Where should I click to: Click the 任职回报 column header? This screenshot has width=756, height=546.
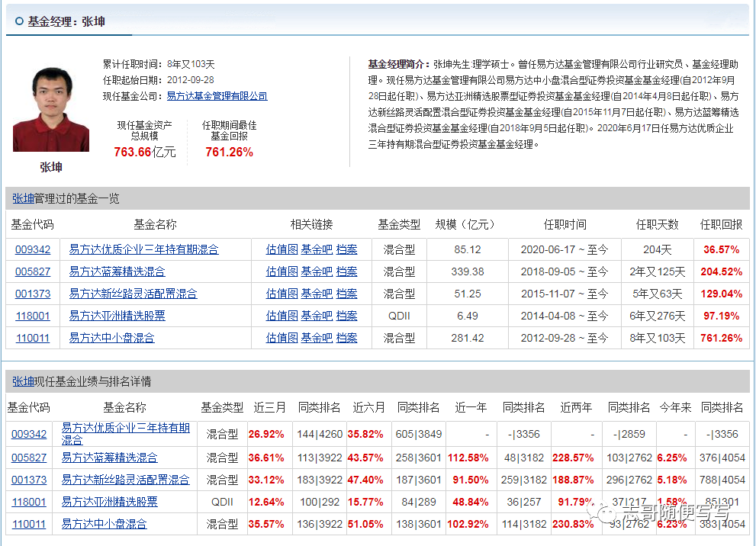(722, 225)
